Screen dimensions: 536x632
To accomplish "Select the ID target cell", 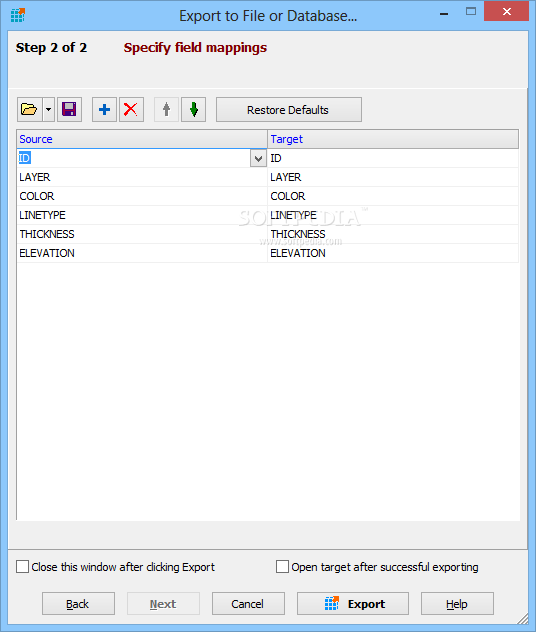I will [x=393, y=158].
